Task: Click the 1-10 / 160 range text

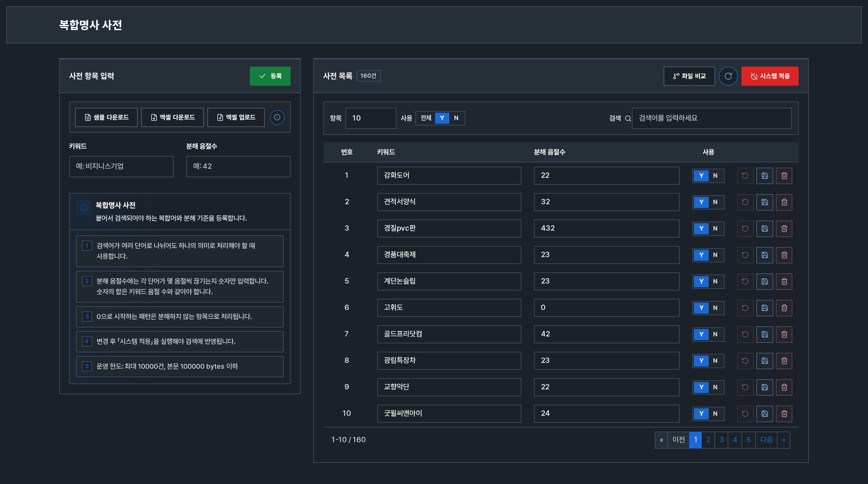Action: (x=349, y=440)
